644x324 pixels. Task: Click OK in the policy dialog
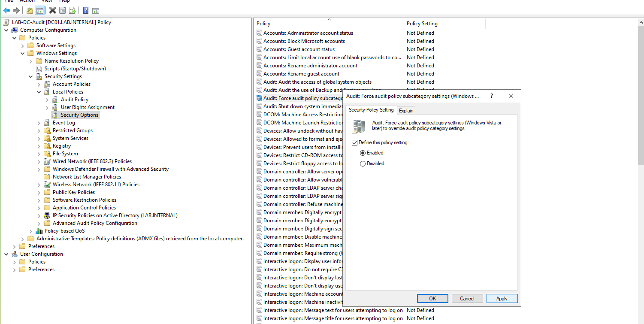tap(432, 299)
